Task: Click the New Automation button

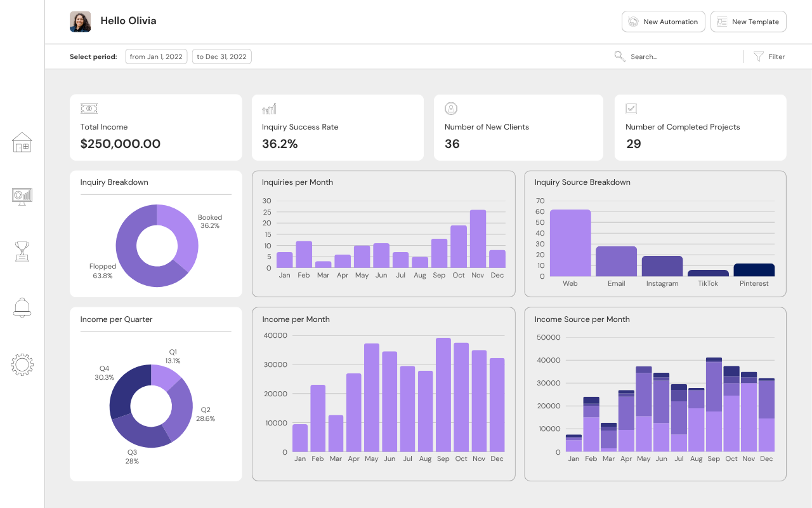Action: coord(664,21)
